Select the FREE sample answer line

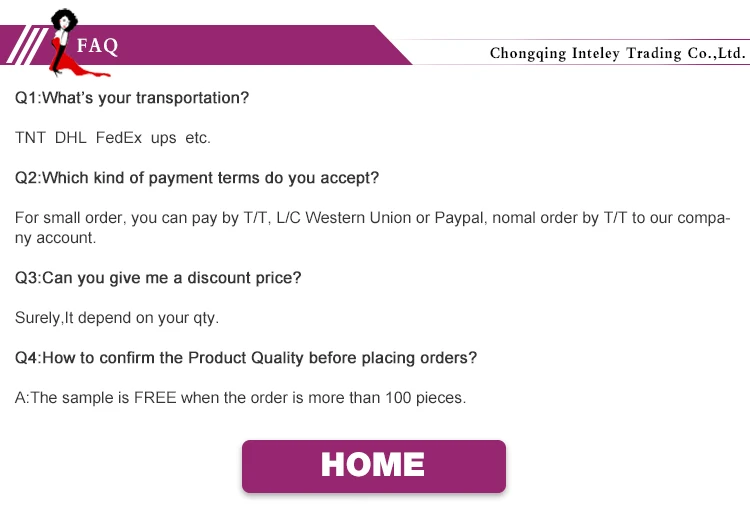point(241,398)
